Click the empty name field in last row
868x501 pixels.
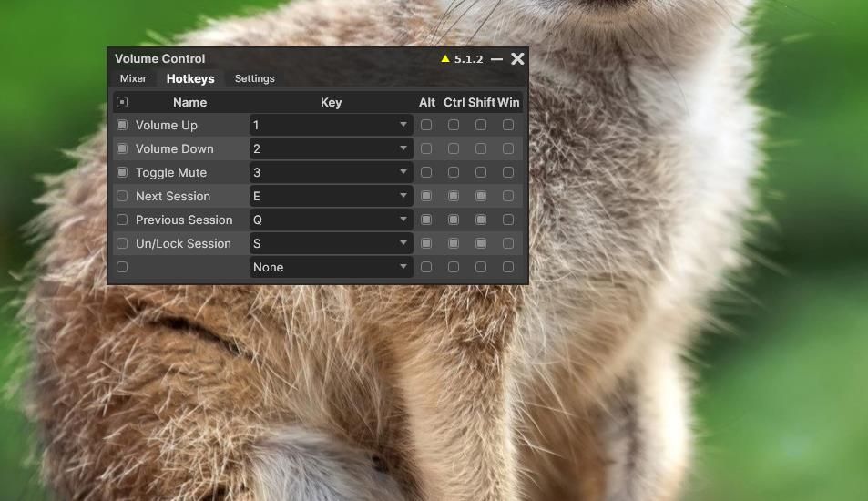coord(187,267)
